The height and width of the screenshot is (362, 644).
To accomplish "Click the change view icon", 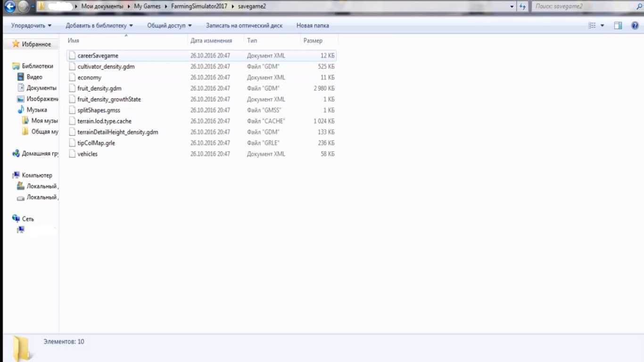I will pos(592,25).
